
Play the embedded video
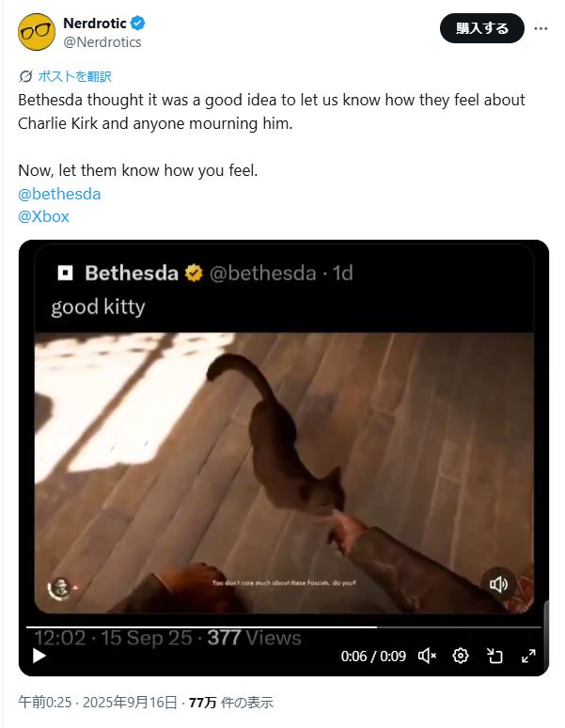pos(39,656)
